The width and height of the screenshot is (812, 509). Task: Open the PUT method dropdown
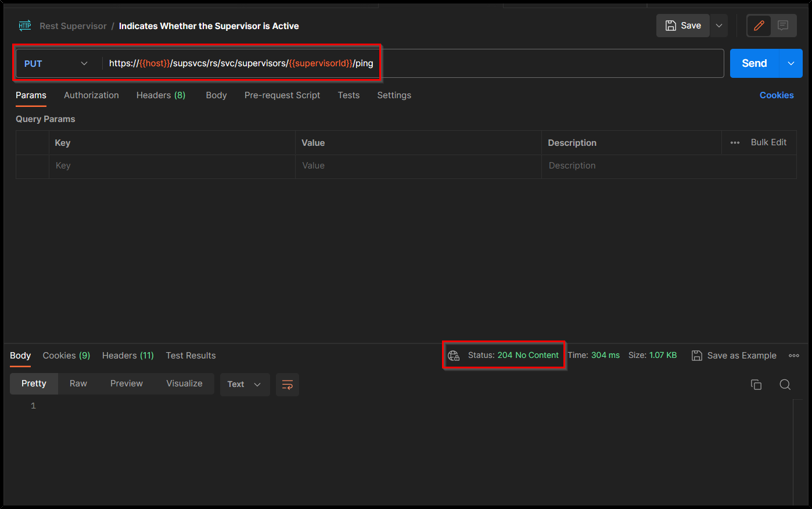pyautogui.click(x=56, y=63)
